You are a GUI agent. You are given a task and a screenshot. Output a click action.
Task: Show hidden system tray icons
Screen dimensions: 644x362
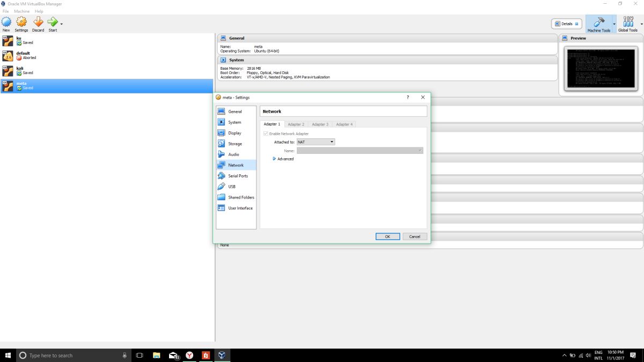pyautogui.click(x=564, y=355)
